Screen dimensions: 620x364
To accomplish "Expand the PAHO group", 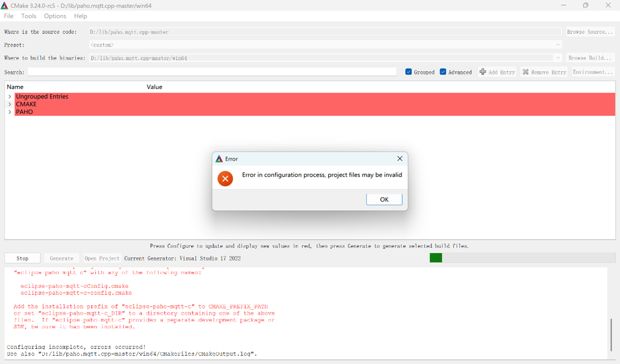I will [10, 112].
